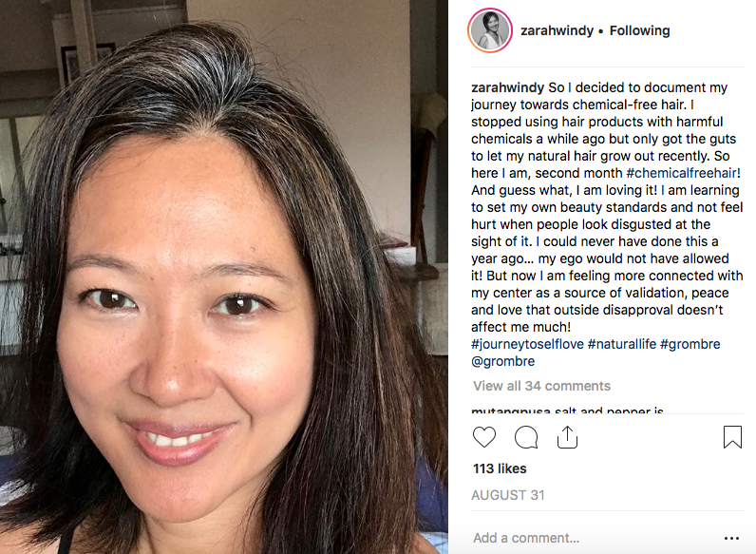Open the #chemicalfreehair hashtag

681,173
